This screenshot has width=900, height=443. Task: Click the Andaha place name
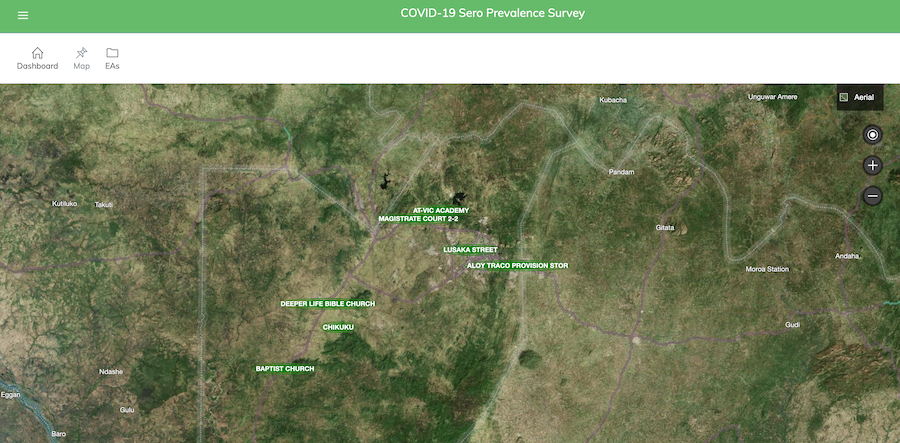click(x=847, y=257)
